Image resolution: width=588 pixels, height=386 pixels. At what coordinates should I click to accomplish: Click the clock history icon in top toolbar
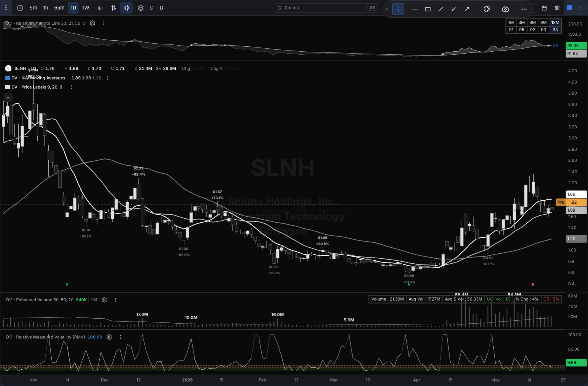pos(20,8)
